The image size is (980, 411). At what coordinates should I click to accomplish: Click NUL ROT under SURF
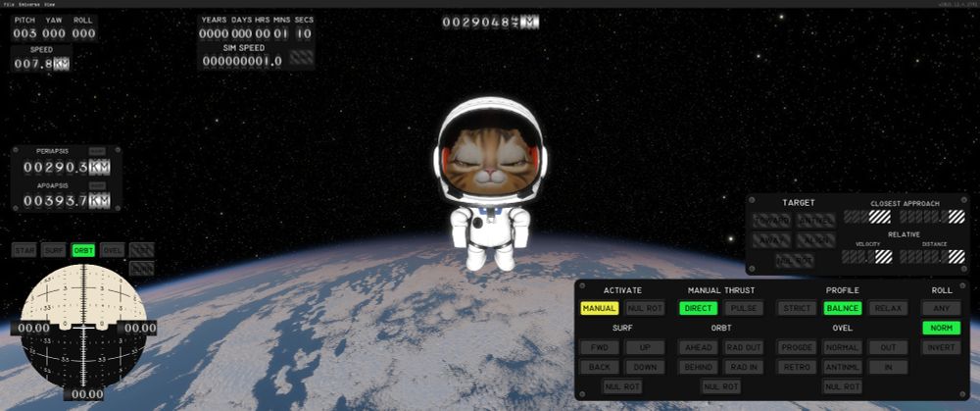[x=622, y=386]
